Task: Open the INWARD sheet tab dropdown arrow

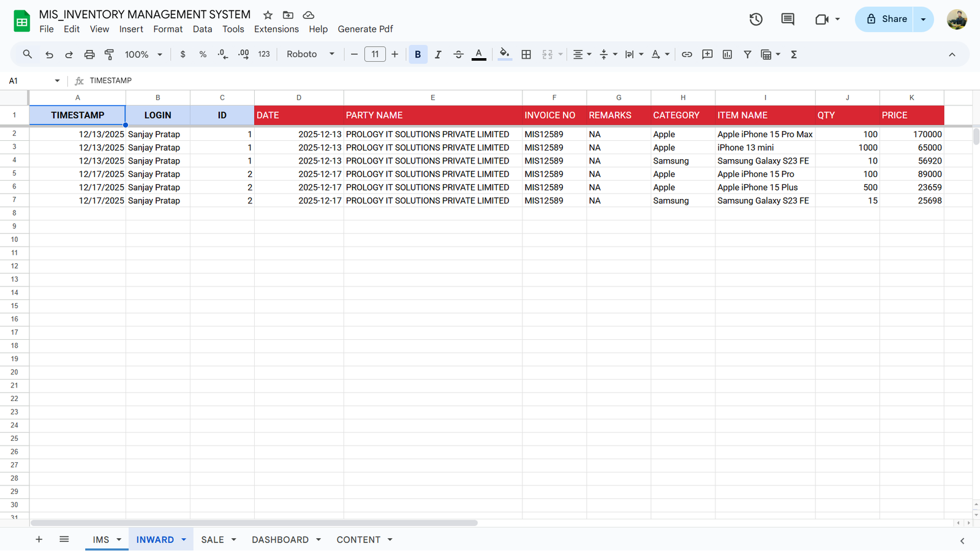Action: coord(184,539)
